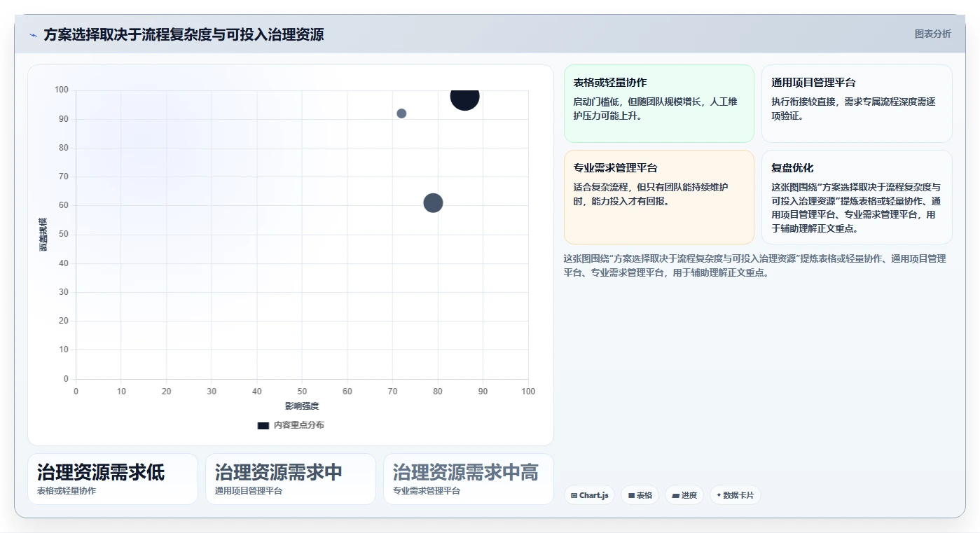The height and width of the screenshot is (533, 980).
Task: Click the 治理资源需求中高 stat card
Action: click(469, 479)
